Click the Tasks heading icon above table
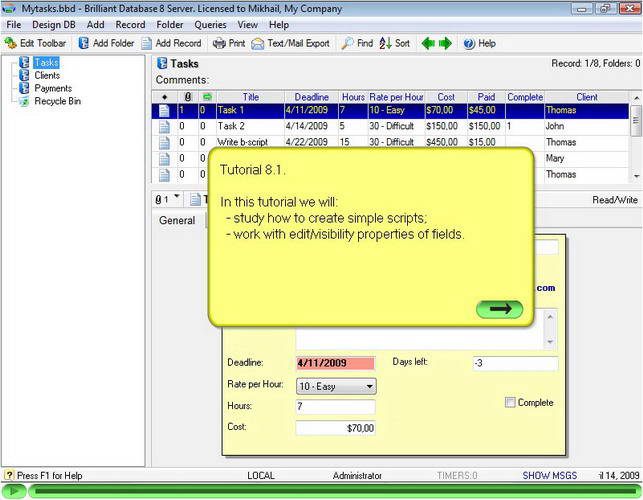Viewport: 643px width, 500px height. [x=162, y=64]
